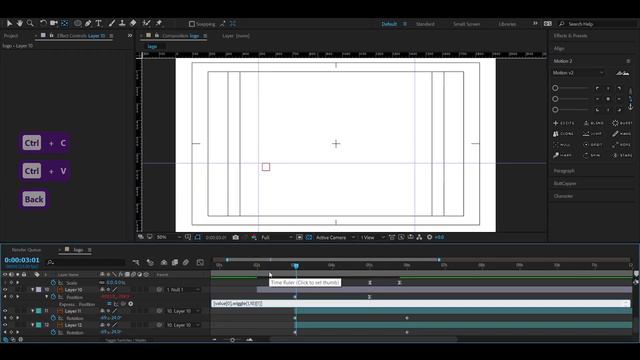Select the Zoom magnifier tool

pos(30,24)
